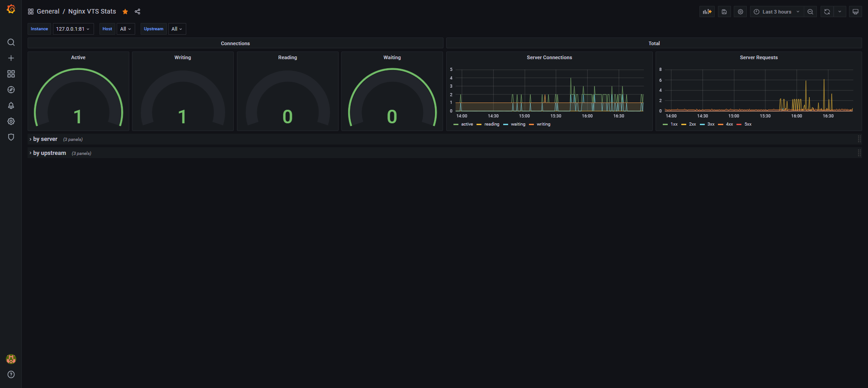Expand the by server row

click(x=45, y=139)
